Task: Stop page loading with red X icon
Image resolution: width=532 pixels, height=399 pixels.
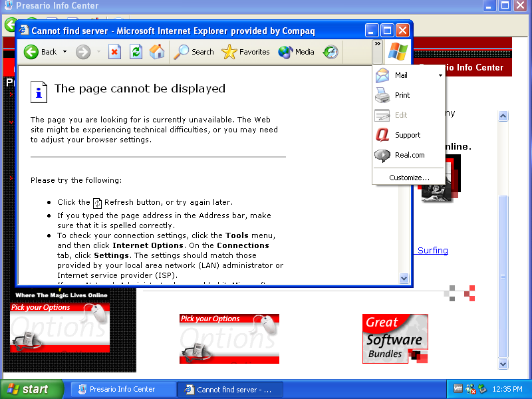Action: [x=114, y=52]
